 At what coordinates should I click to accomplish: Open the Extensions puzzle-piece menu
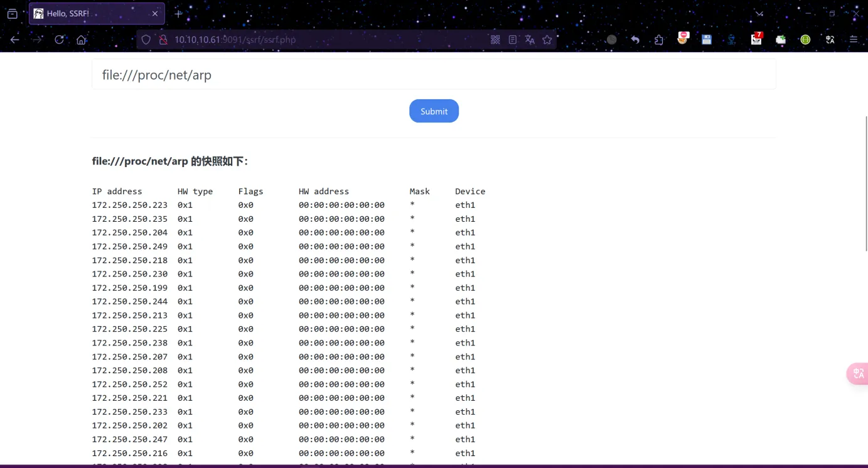click(658, 40)
